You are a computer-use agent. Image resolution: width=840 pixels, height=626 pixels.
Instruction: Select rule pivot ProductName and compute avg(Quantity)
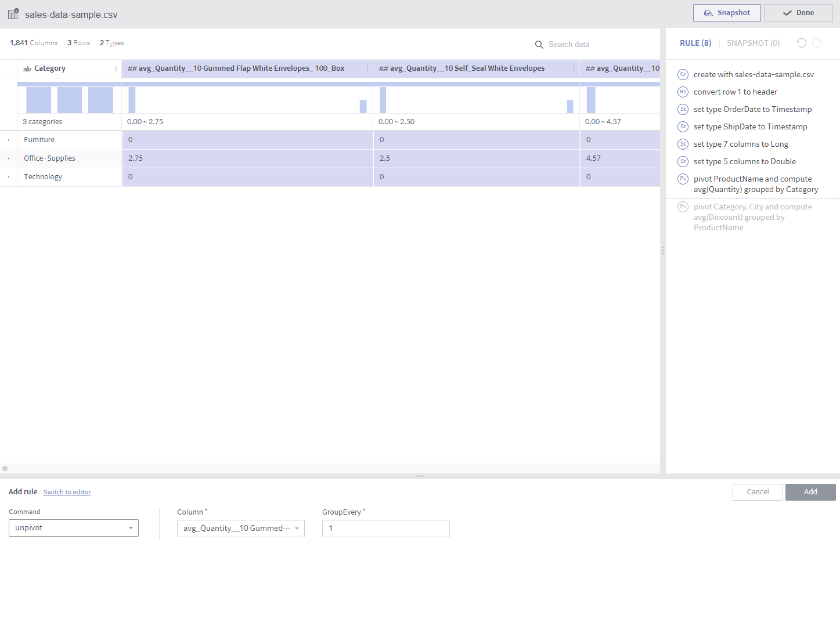click(x=756, y=184)
